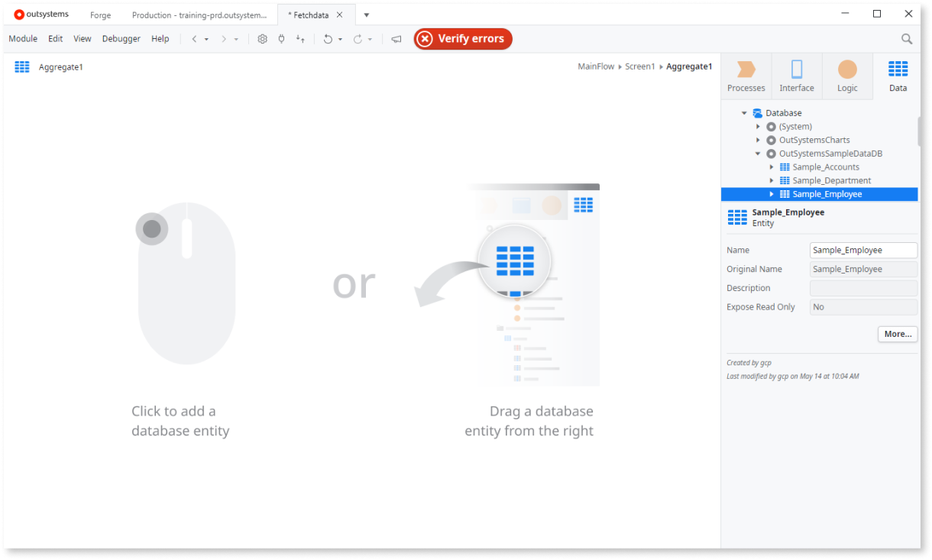
Task: Select the Logic tab icon
Action: click(x=846, y=75)
